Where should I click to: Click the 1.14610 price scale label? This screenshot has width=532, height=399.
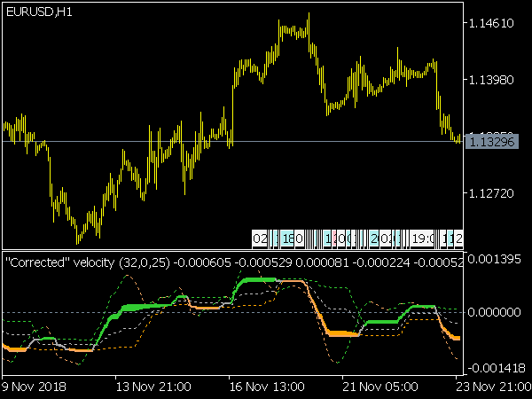[x=491, y=23]
